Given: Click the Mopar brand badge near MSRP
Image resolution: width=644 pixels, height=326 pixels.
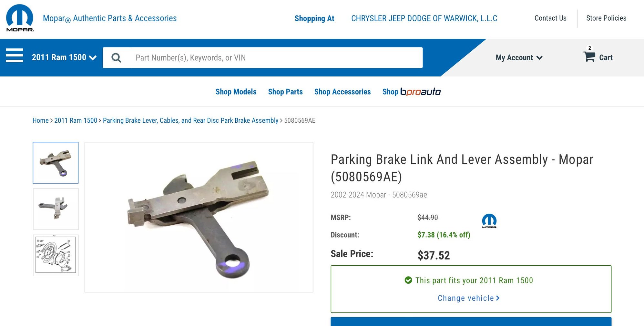Looking at the screenshot, I should click(489, 221).
